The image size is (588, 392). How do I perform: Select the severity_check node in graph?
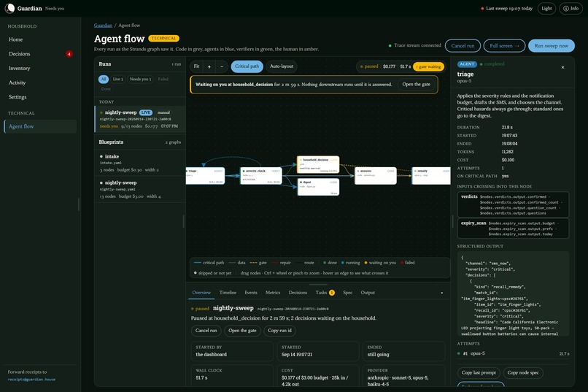pos(261,175)
